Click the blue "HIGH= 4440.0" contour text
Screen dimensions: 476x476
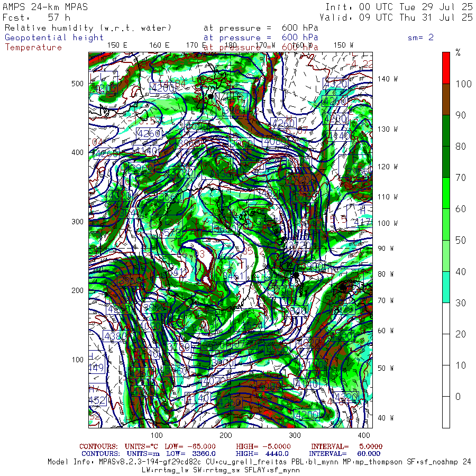(x=262, y=454)
